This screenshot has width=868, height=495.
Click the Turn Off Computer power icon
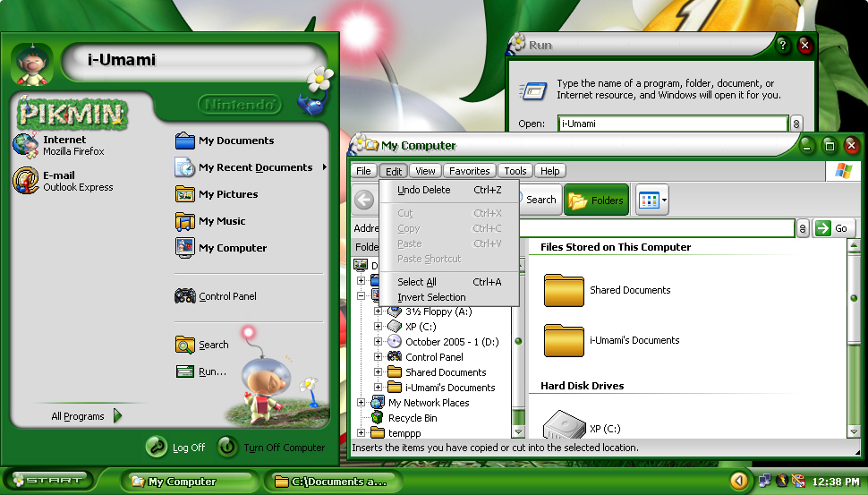pyautogui.click(x=226, y=447)
